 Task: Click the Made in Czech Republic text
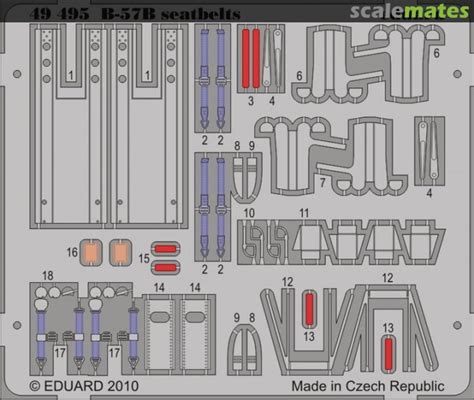pyautogui.click(x=368, y=386)
